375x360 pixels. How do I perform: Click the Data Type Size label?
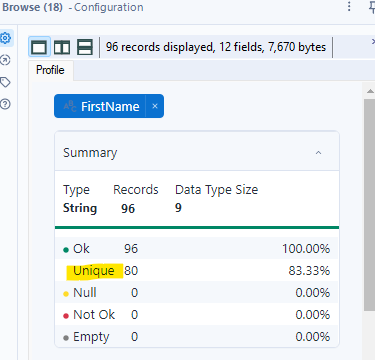[x=217, y=190]
